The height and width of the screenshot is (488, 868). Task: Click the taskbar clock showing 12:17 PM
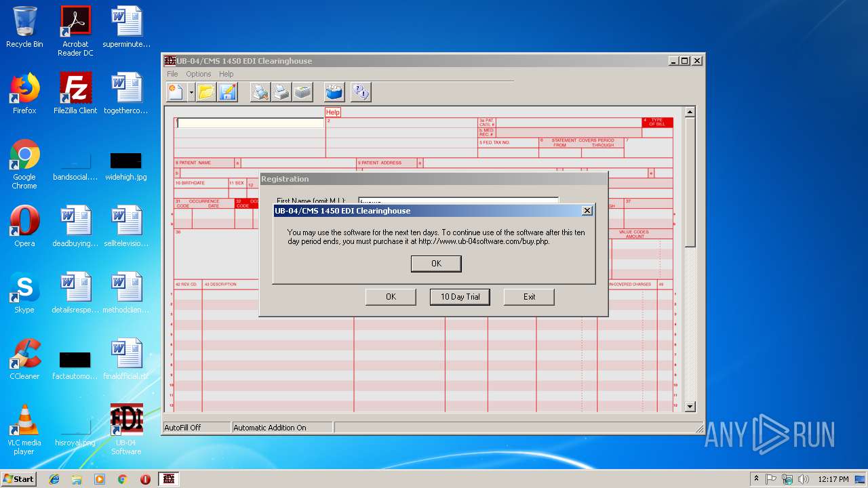[833, 479]
